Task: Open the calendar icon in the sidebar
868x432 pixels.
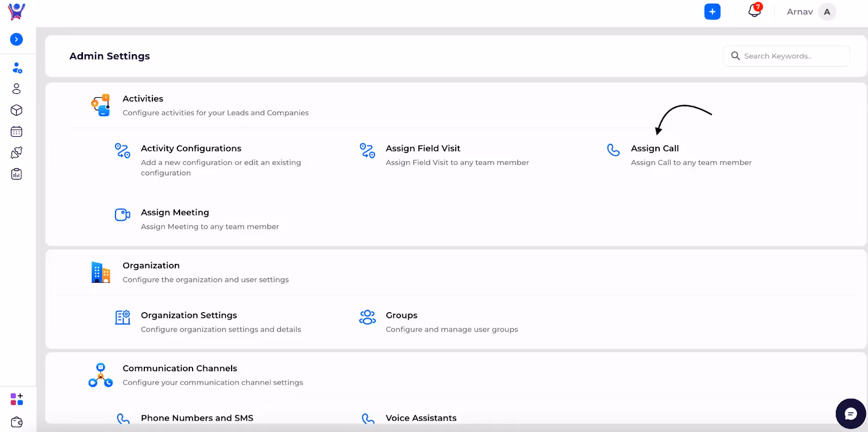Action: tap(16, 131)
